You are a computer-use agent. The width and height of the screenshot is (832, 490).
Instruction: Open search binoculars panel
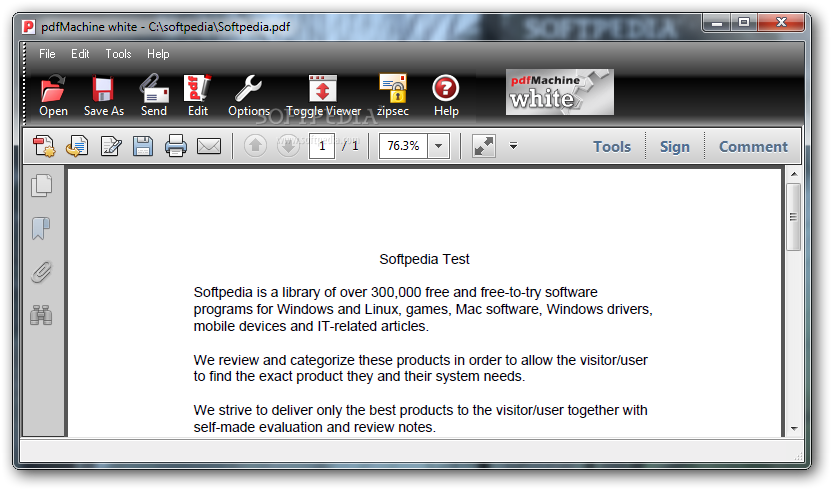click(41, 315)
